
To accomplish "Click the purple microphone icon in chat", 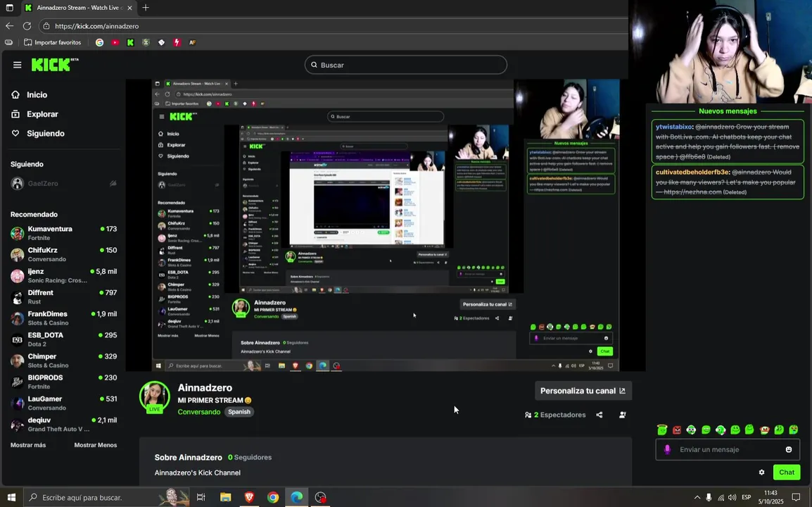I will pos(667,449).
